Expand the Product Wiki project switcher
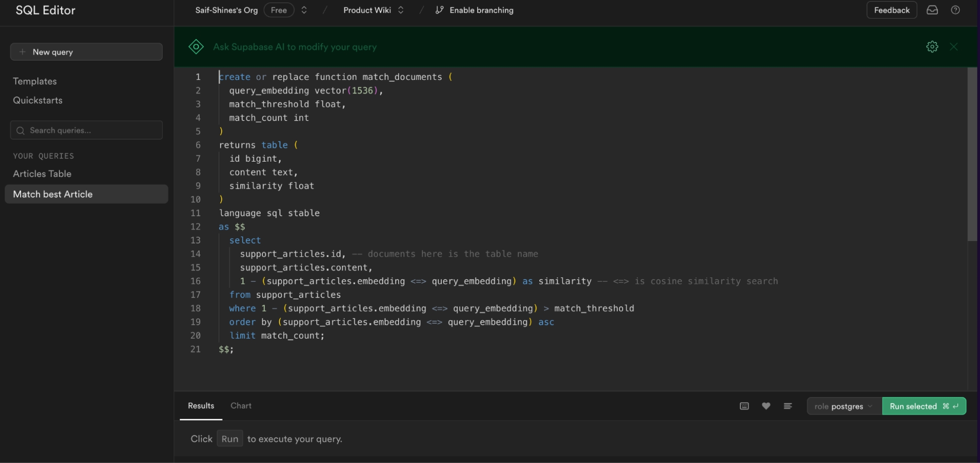The image size is (980, 463). pyautogui.click(x=401, y=10)
